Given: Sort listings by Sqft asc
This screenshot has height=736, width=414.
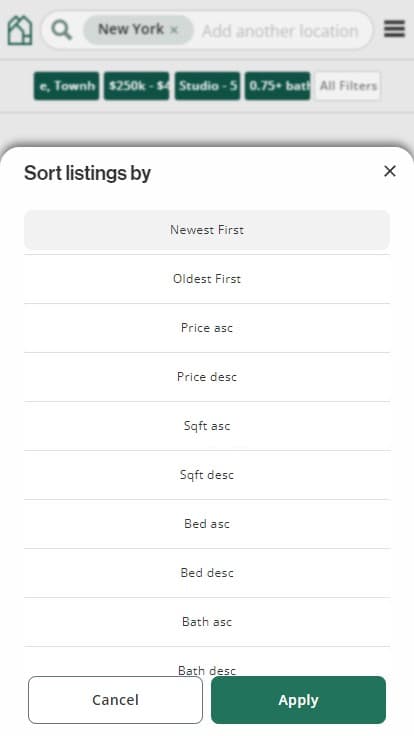Looking at the screenshot, I should pyautogui.click(x=207, y=426).
